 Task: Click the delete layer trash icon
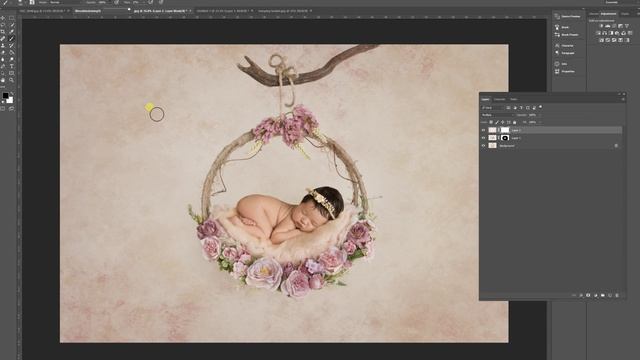tap(617, 295)
